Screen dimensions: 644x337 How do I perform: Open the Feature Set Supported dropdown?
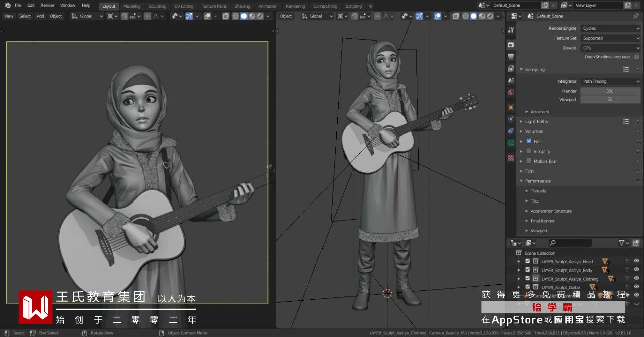click(610, 38)
